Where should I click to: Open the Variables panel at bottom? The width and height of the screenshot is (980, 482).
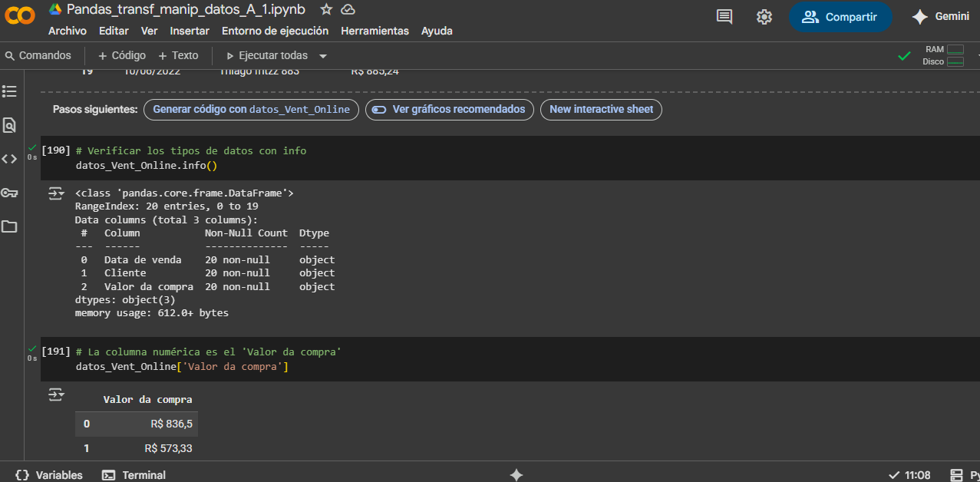[49, 475]
